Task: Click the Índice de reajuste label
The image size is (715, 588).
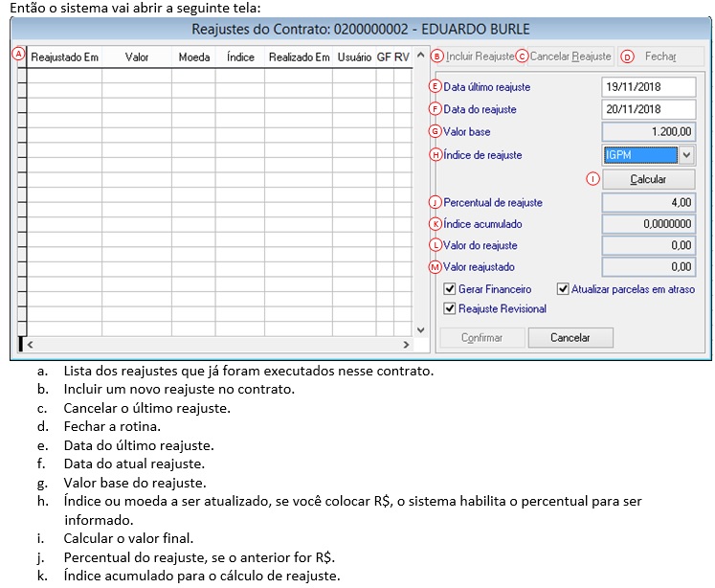Action: (482, 155)
